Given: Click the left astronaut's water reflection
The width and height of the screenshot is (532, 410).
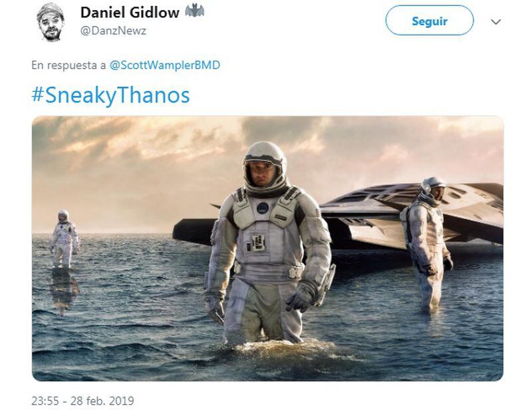Looking at the screenshot, I should tap(64, 290).
